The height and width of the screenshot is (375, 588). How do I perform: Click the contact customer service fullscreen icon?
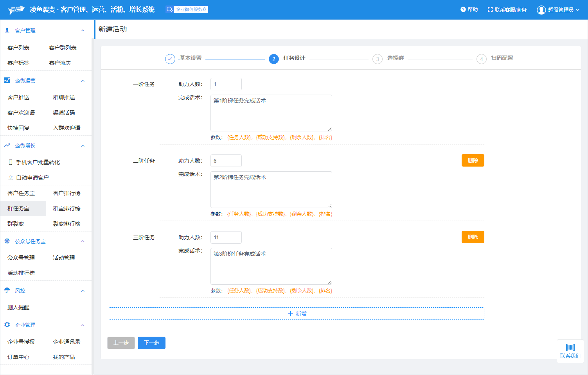490,10
